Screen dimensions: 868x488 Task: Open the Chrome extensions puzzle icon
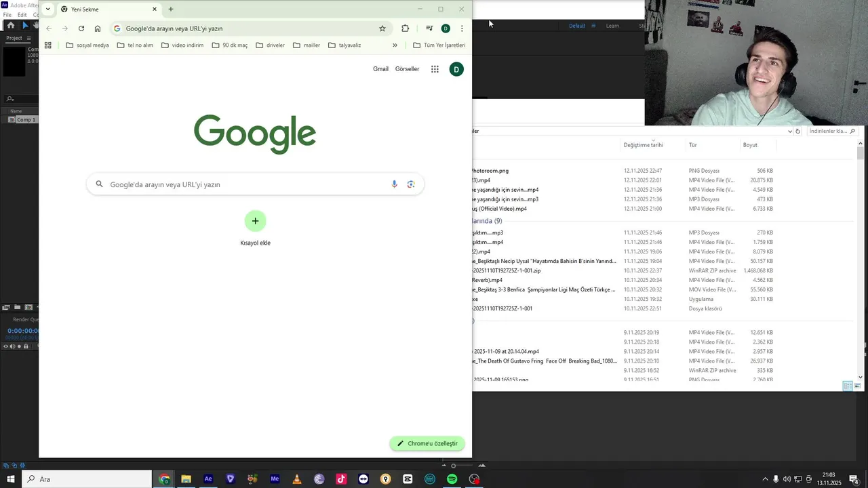click(406, 28)
